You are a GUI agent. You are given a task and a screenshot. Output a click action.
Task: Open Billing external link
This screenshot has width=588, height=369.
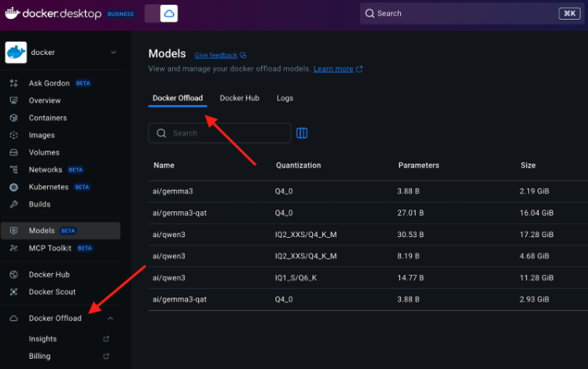click(x=39, y=356)
